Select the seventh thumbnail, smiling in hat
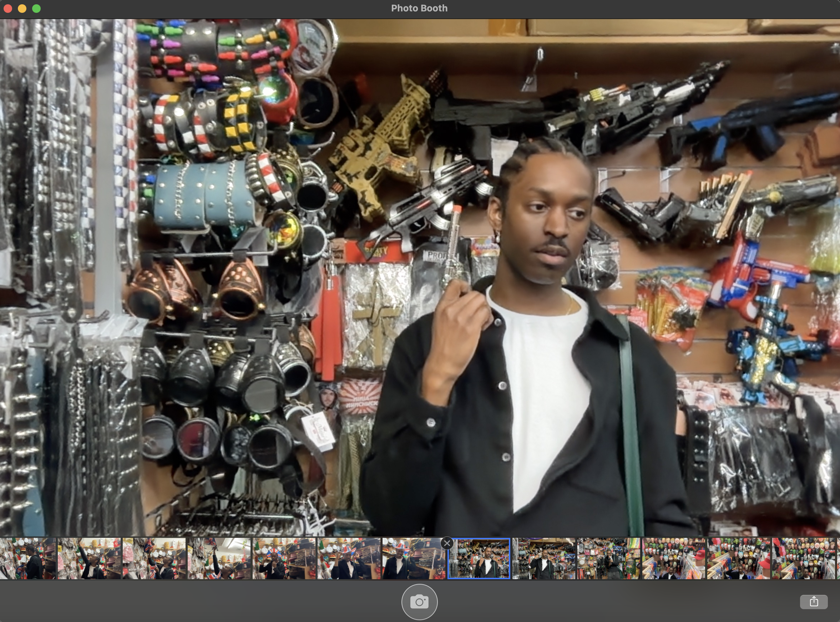 [x=414, y=559]
